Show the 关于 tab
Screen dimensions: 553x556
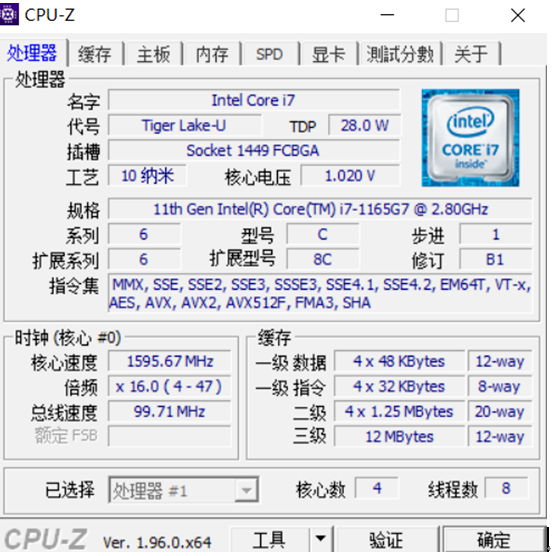click(x=471, y=54)
